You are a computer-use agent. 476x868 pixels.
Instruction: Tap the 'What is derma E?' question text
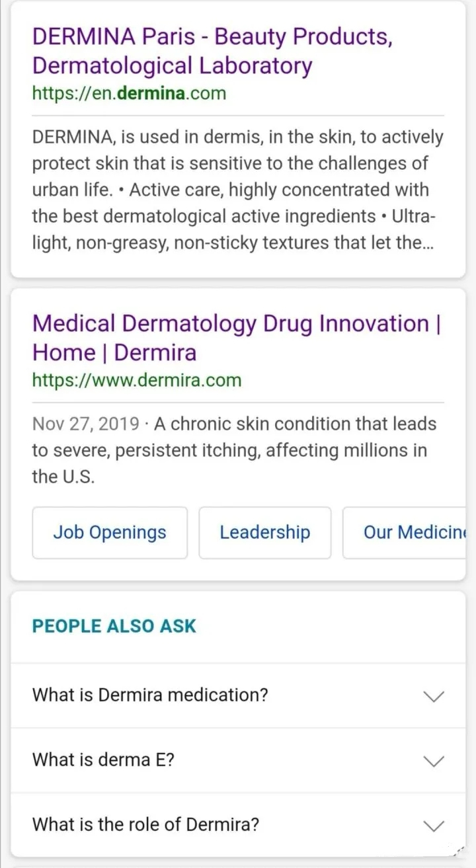coord(103,760)
